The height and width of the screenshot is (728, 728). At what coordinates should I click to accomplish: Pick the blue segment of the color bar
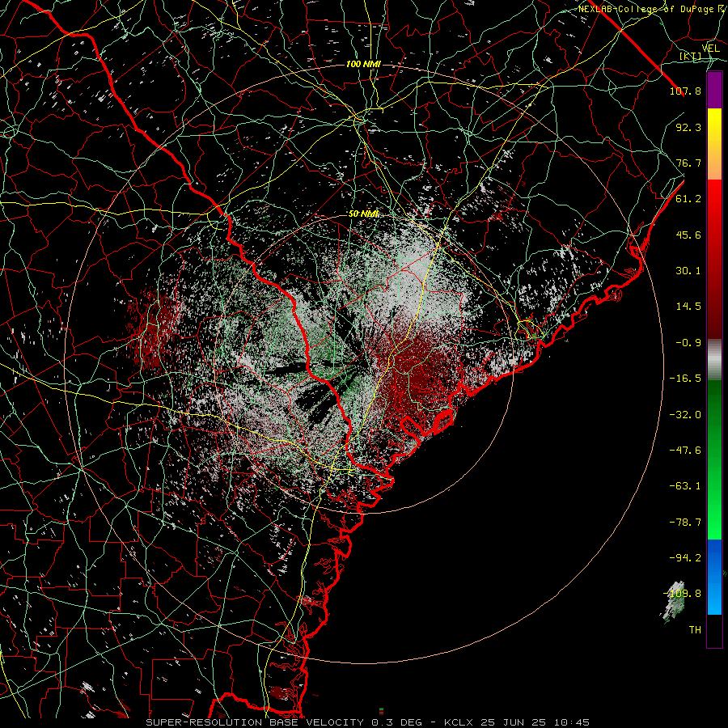point(714,577)
